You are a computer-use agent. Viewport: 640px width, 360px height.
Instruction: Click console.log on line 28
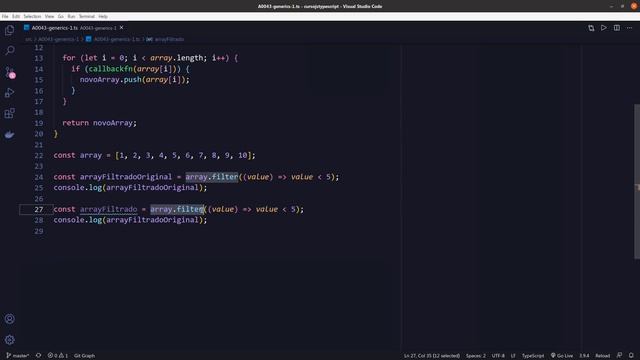coord(78,220)
